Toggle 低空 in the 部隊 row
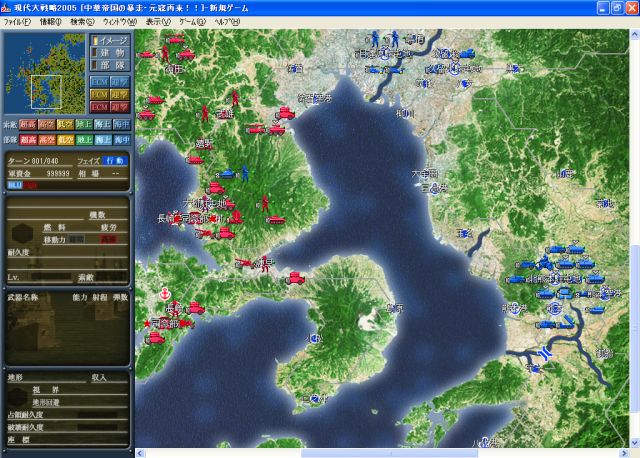Image resolution: width=640 pixels, height=458 pixels. (65, 140)
